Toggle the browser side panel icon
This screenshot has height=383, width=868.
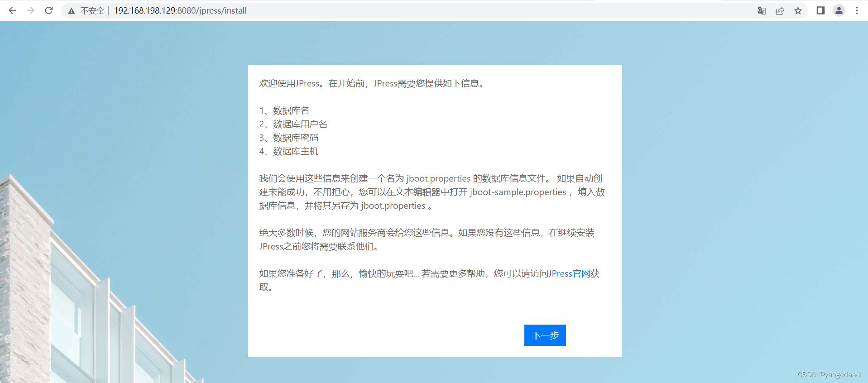[x=820, y=10]
